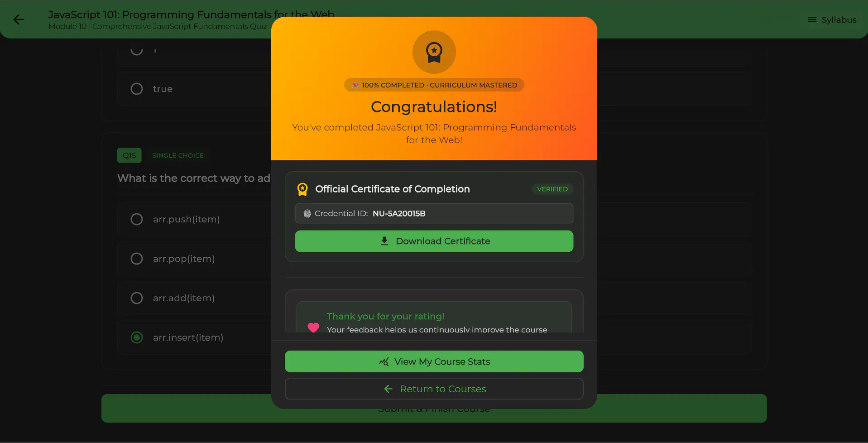Open the Syllabus menu
Screen dimensions: 868x443
pyautogui.click(x=832, y=19)
